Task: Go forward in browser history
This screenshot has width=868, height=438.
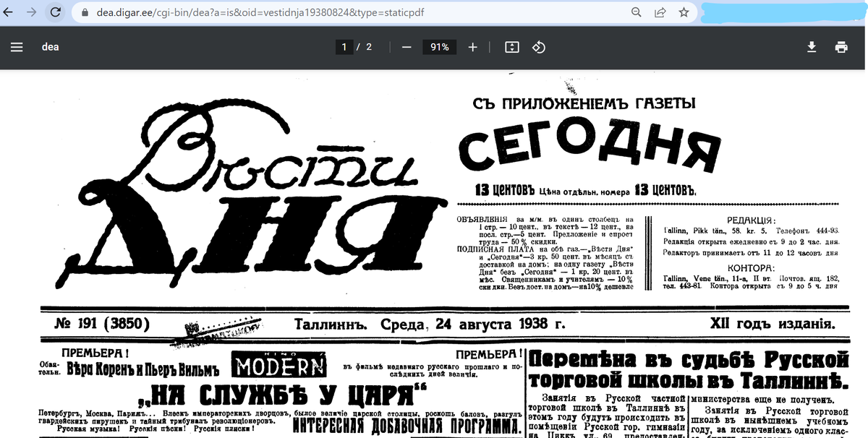Action: tap(31, 12)
